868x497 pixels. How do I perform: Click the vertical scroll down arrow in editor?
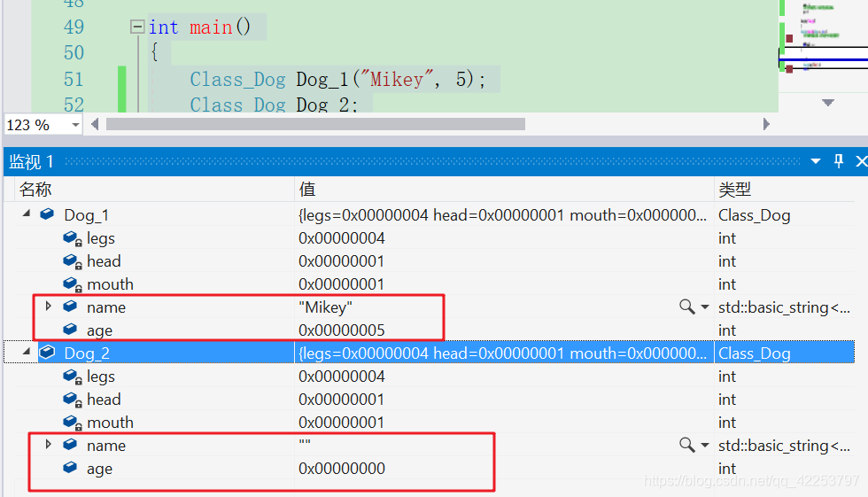827,103
